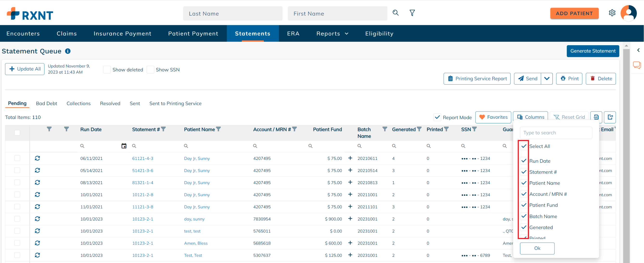Confirm columns with Ok button
644x263 pixels.
tap(537, 248)
